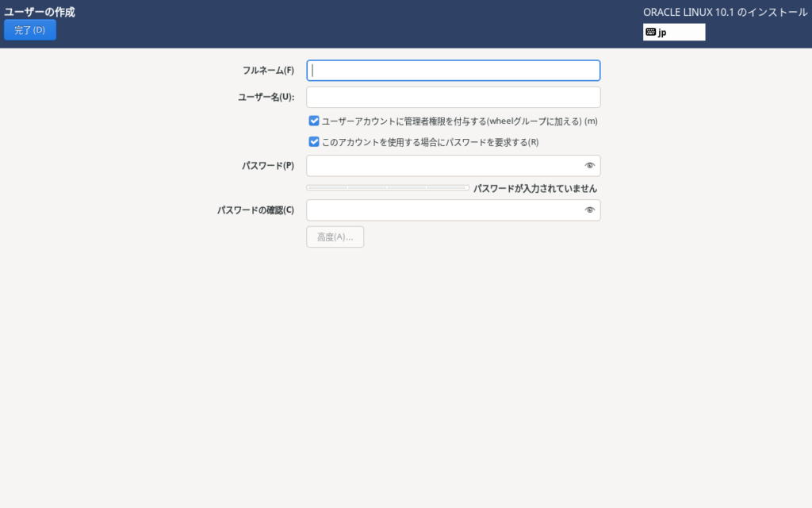Click the ユーザー名(U) label

coord(266,97)
